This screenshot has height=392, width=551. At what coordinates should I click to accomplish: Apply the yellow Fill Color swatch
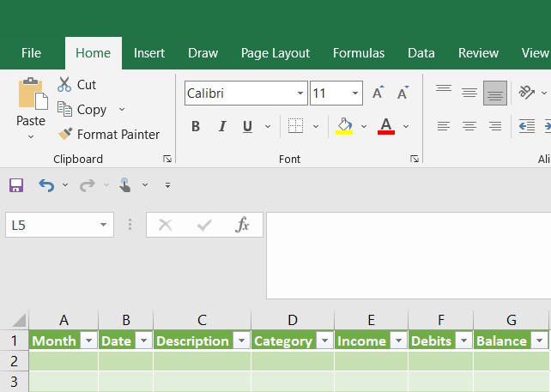(344, 126)
